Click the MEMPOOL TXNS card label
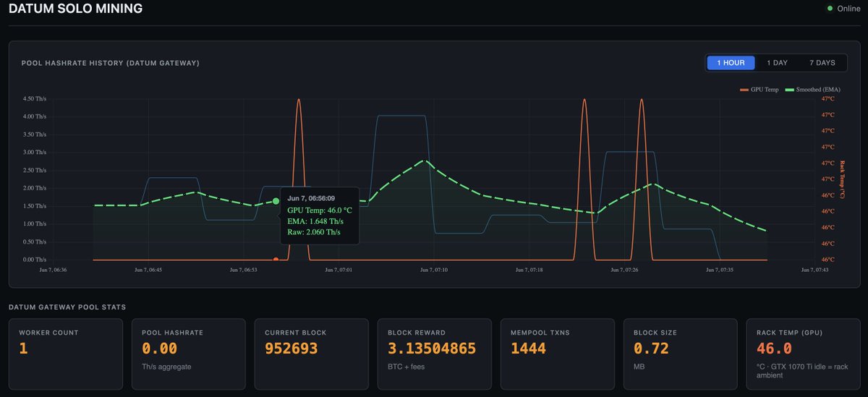Image resolution: width=868 pixels, height=397 pixels. tap(541, 333)
